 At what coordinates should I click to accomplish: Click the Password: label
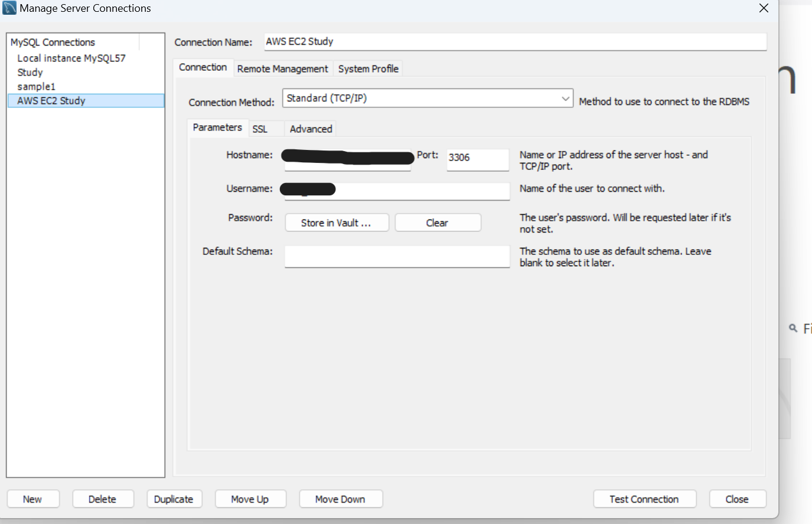tap(250, 218)
